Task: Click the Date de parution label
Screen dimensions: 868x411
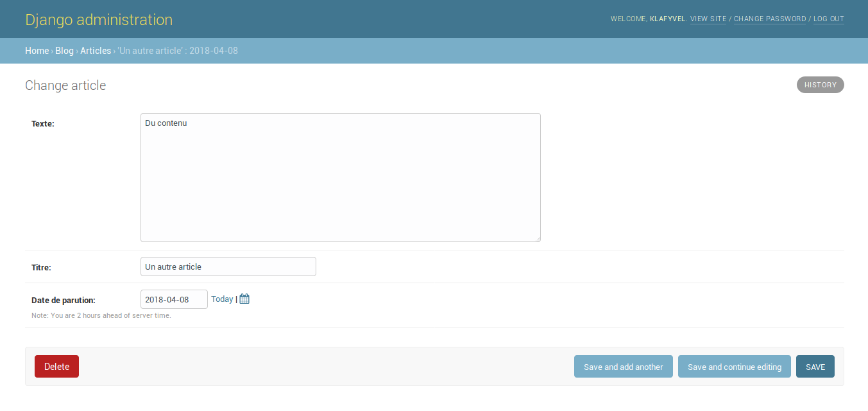Action: tap(64, 300)
